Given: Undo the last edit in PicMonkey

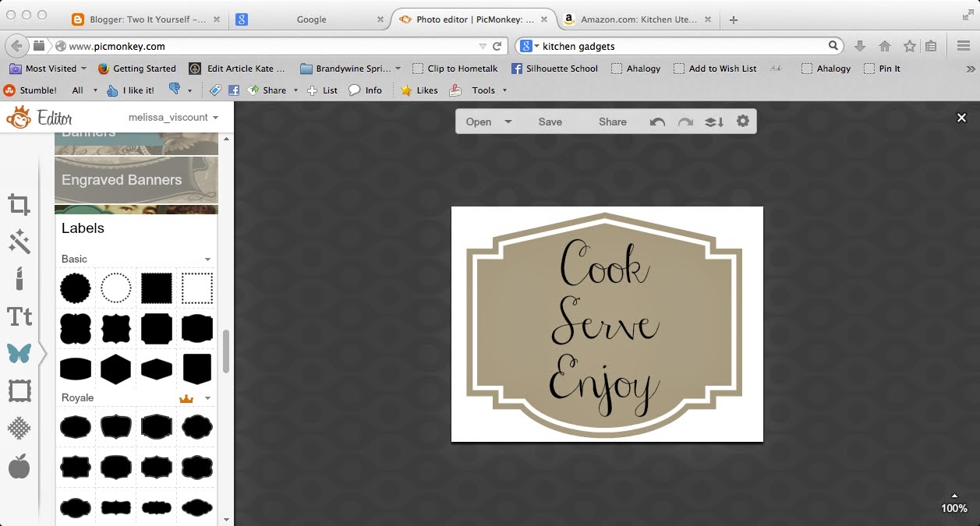Looking at the screenshot, I should 657,122.
